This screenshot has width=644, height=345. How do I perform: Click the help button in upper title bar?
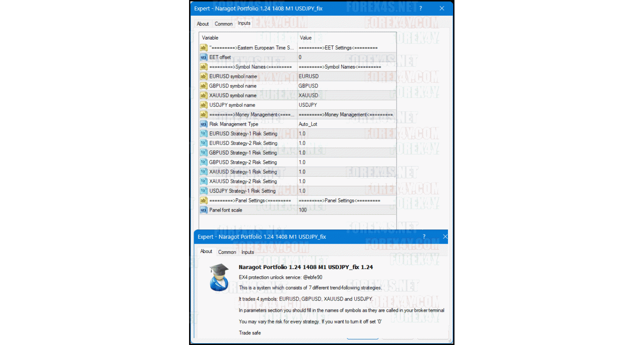tap(420, 8)
